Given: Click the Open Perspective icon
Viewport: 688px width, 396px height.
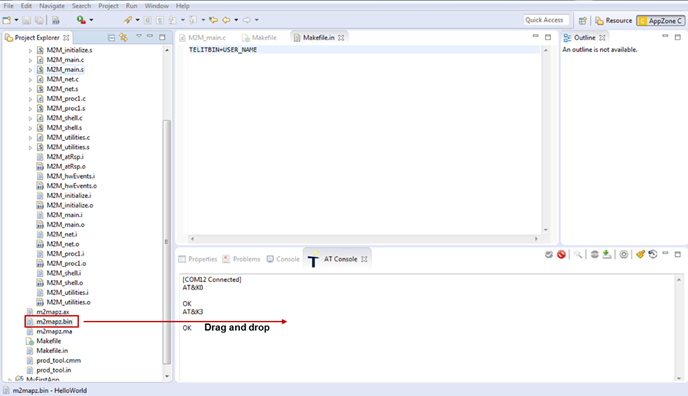Looking at the screenshot, I should point(583,21).
